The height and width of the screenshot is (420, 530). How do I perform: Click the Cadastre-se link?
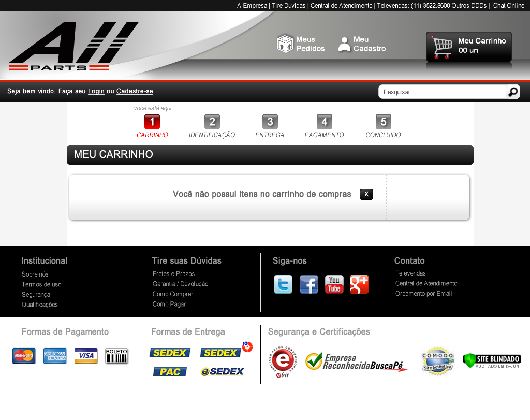[135, 91]
